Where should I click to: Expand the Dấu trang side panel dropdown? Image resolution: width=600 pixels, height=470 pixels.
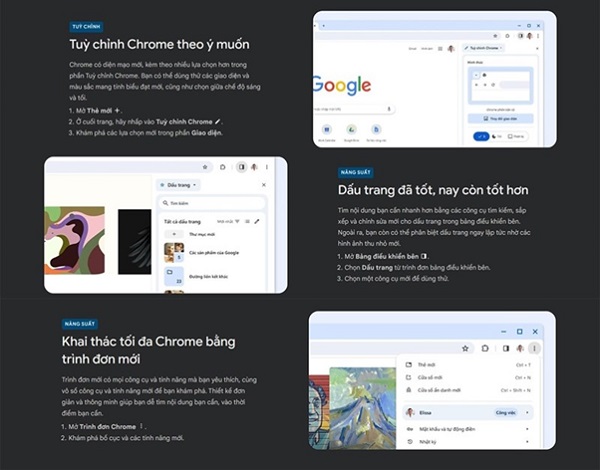click(x=178, y=185)
